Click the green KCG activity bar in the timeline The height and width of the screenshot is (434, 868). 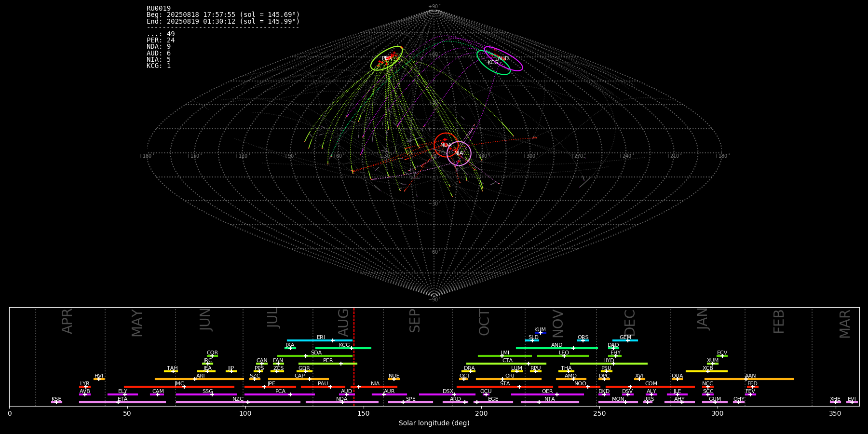pos(343,348)
